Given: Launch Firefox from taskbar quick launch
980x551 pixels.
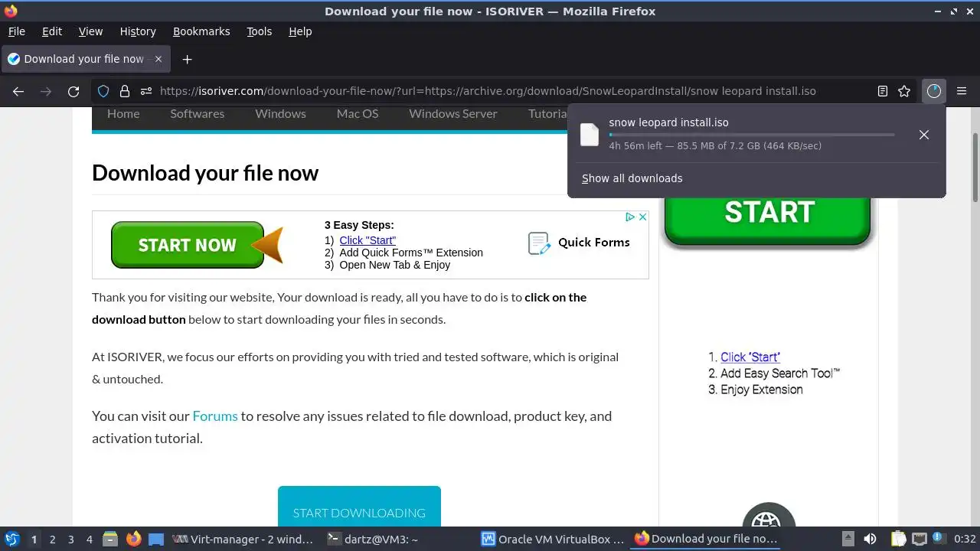Looking at the screenshot, I should pyautogui.click(x=133, y=539).
